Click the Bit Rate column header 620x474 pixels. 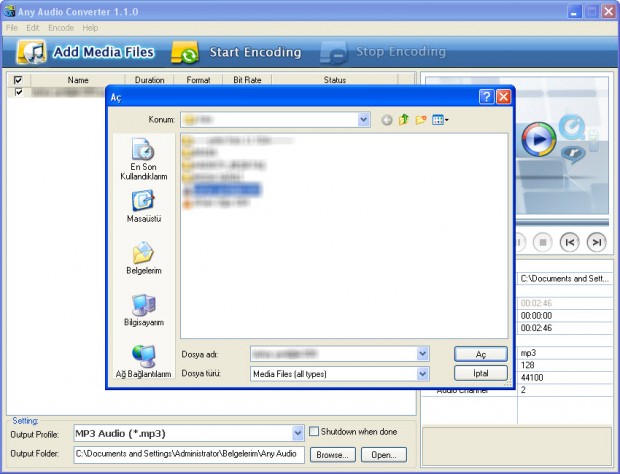(247, 80)
